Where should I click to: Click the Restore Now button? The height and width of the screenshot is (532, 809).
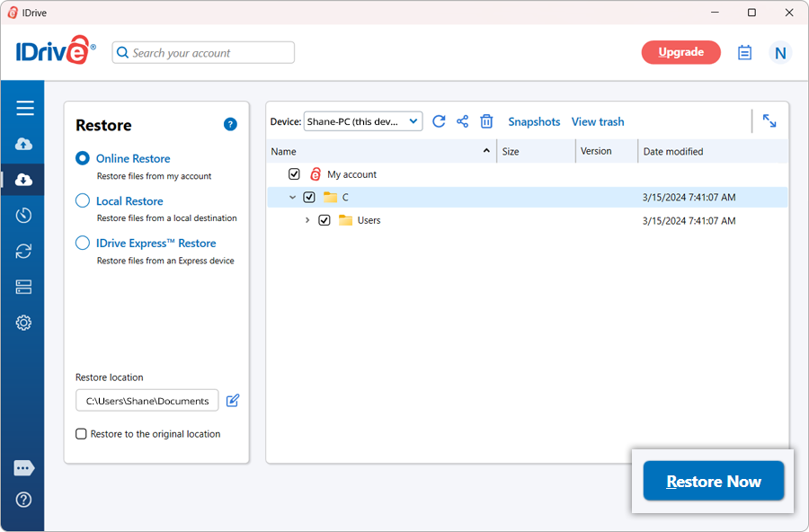pos(714,482)
